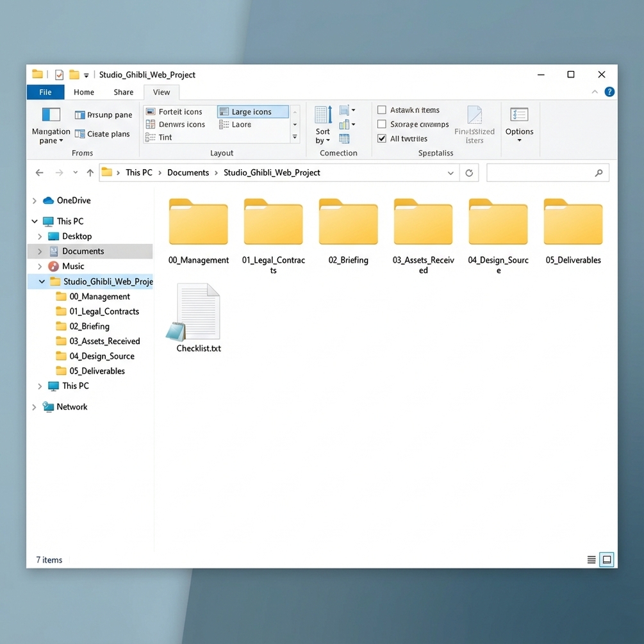
Task: Collapse the ribbon with the caret
Action: pos(595,92)
